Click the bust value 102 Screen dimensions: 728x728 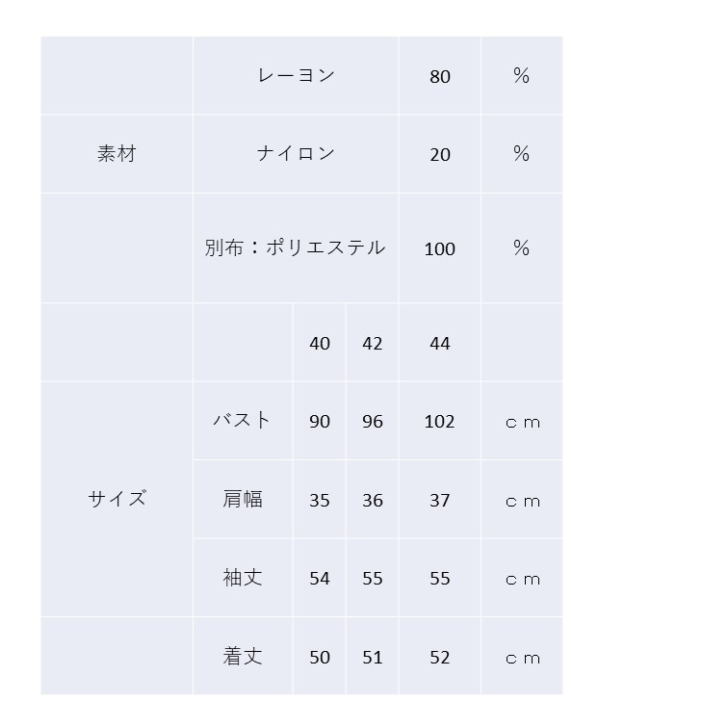point(440,422)
